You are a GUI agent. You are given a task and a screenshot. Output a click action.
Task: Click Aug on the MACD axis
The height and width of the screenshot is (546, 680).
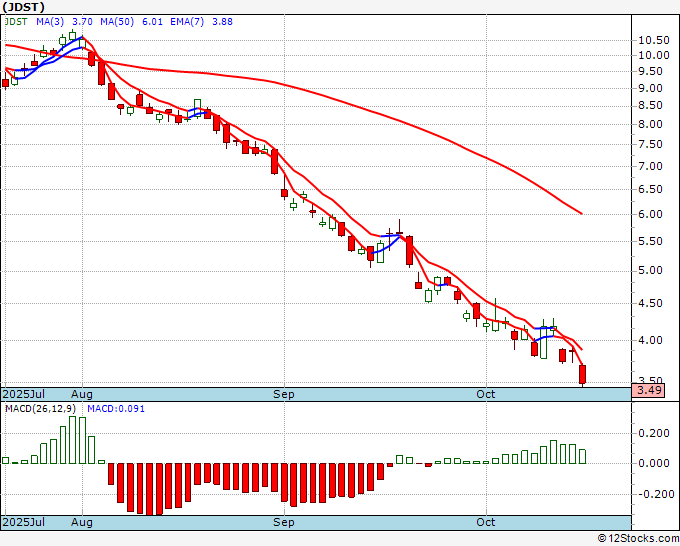(82, 522)
